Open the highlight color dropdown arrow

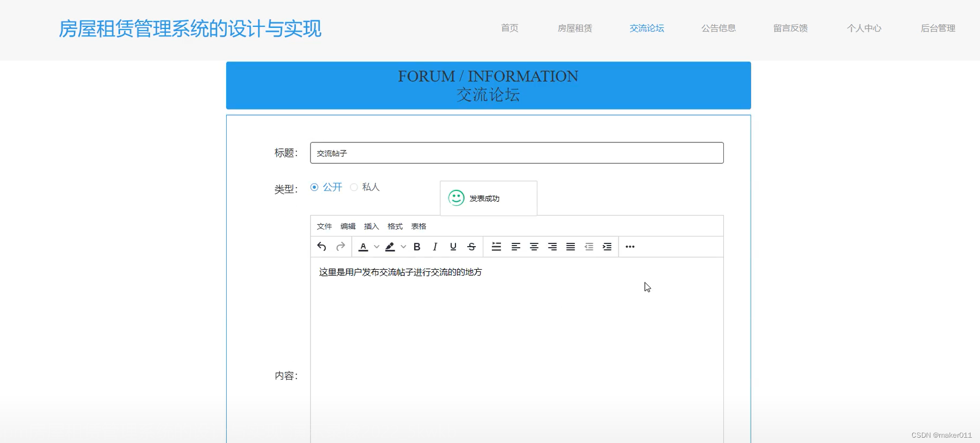pyautogui.click(x=403, y=247)
